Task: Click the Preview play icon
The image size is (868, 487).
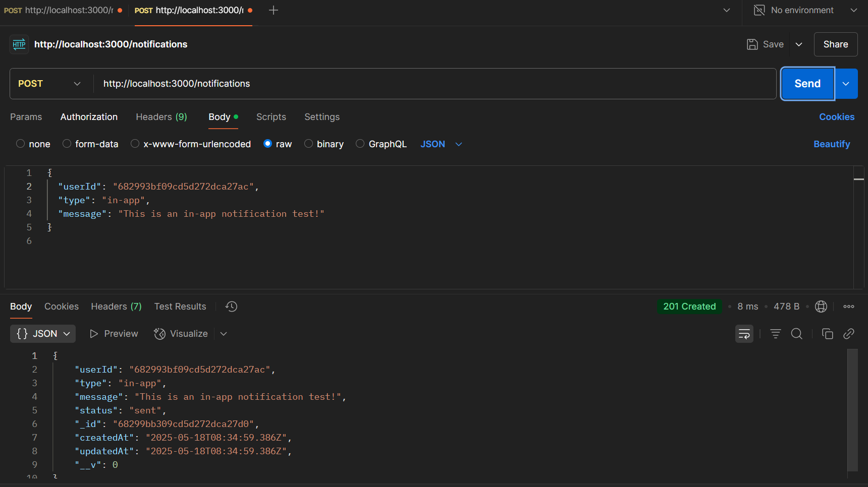Action: pyautogui.click(x=94, y=334)
